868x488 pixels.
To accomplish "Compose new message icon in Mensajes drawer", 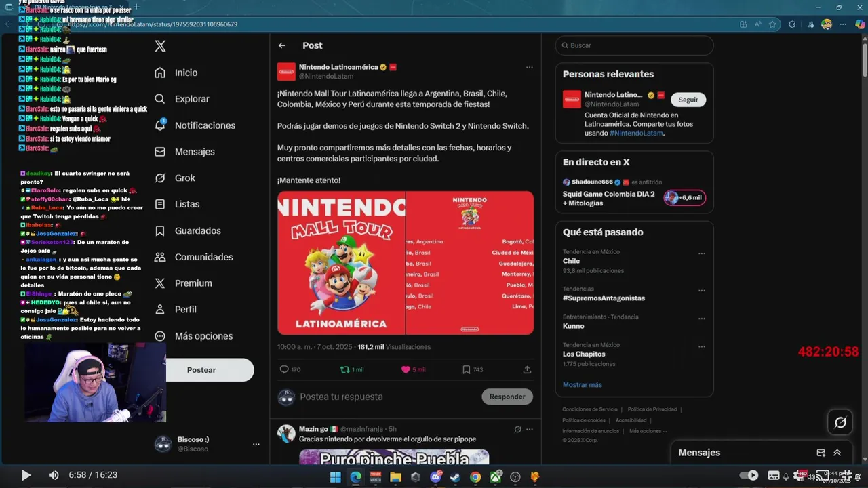I will pyautogui.click(x=821, y=453).
